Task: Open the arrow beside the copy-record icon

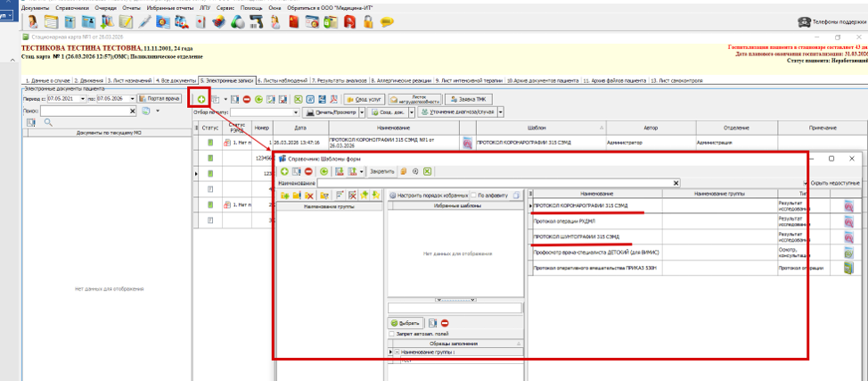Action: 225,99
